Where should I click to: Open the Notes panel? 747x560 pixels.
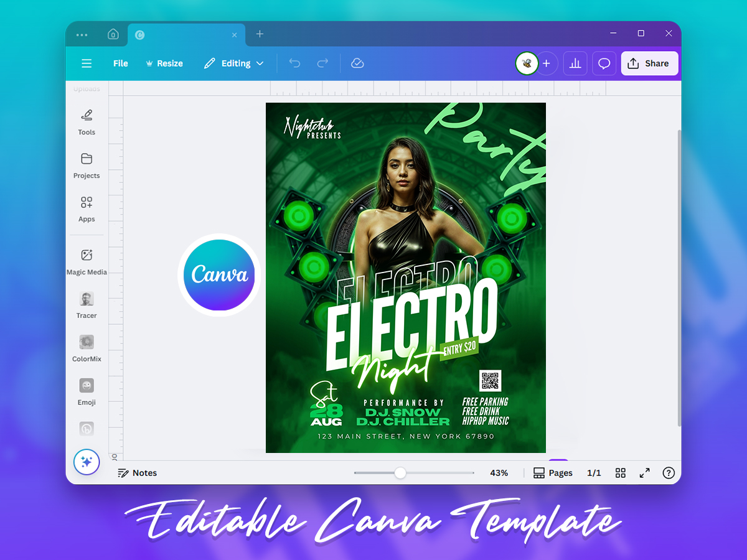coord(138,473)
